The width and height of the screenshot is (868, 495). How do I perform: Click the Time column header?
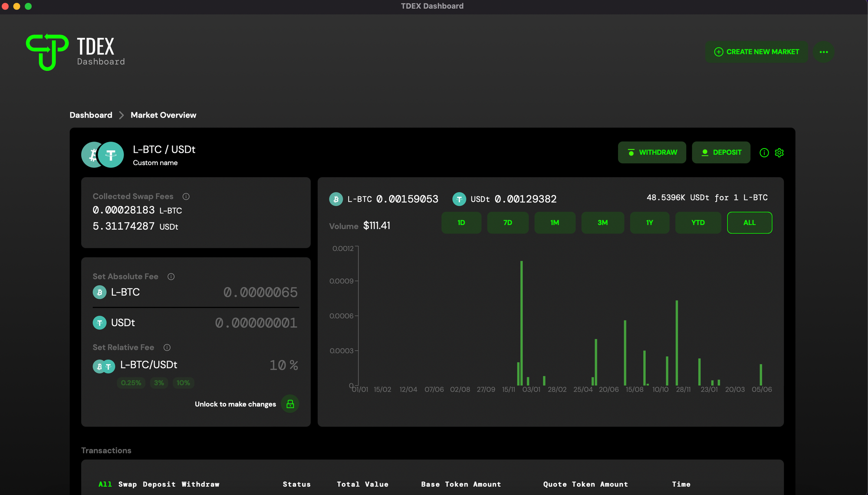click(681, 485)
